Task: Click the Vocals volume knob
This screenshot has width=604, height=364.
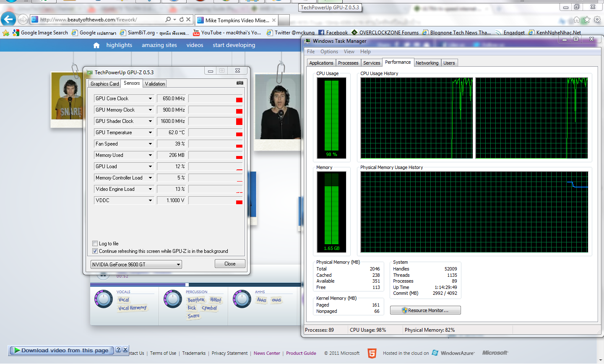Action: pos(104,299)
